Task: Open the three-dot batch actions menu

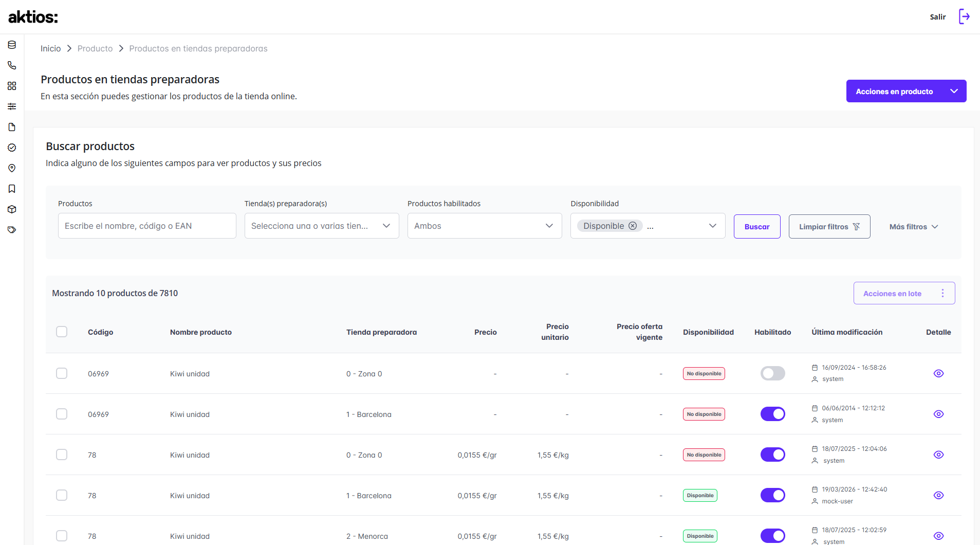Action: pos(942,293)
